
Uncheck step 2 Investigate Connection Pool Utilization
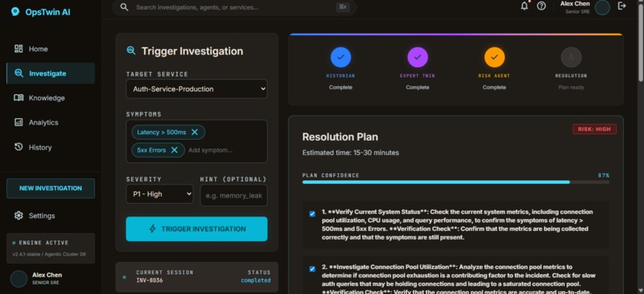[x=312, y=269]
